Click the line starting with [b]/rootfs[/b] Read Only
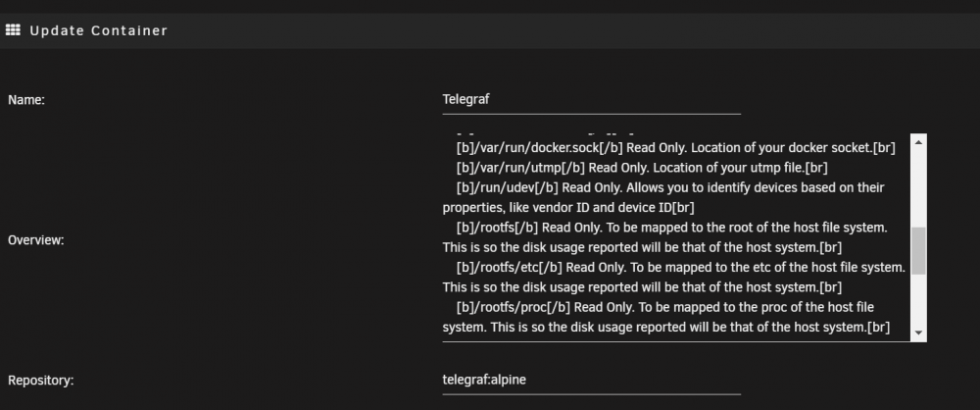Image resolution: width=980 pixels, height=410 pixels. pyautogui.click(x=672, y=228)
